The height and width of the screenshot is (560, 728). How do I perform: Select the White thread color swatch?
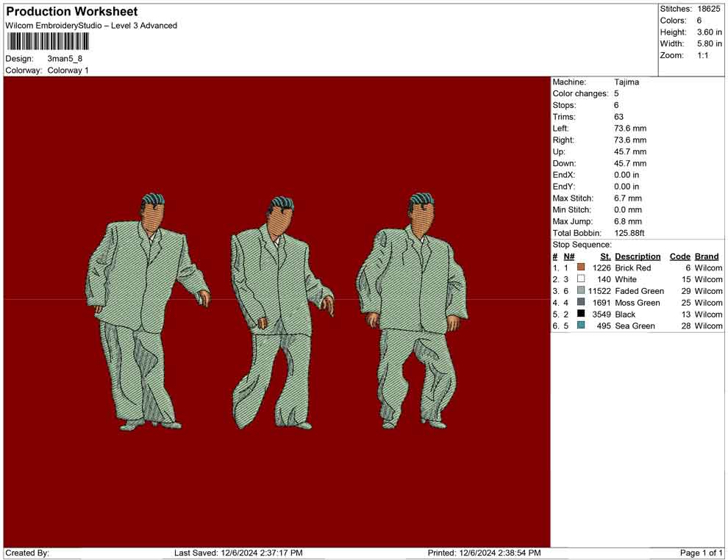[x=581, y=279]
